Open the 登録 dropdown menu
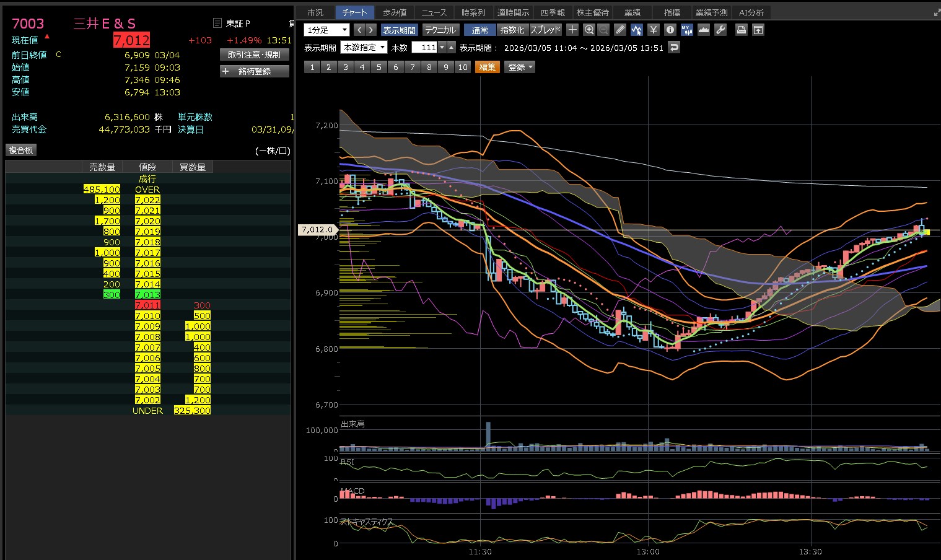Viewport: 941px width, 560px height. (520, 67)
